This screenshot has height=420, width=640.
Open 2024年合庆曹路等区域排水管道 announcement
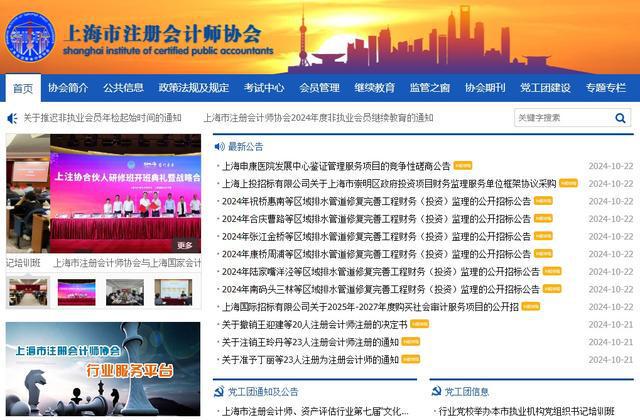point(376,219)
